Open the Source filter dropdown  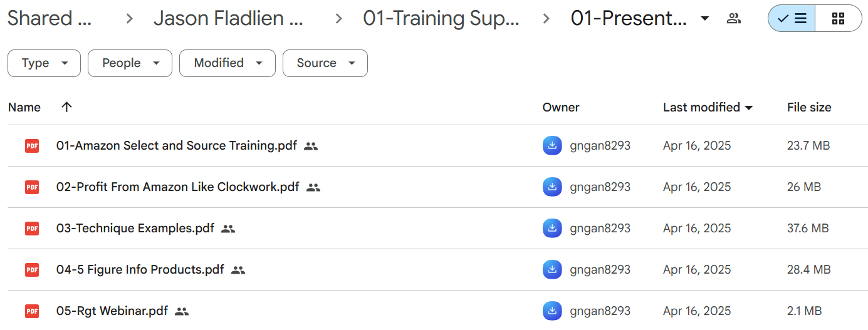coord(325,63)
